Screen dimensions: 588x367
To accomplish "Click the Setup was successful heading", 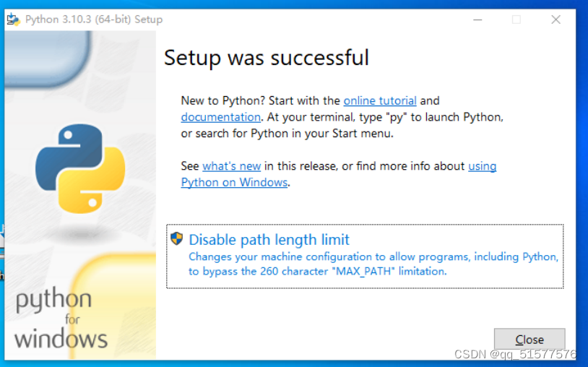I will tap(267, 58).
